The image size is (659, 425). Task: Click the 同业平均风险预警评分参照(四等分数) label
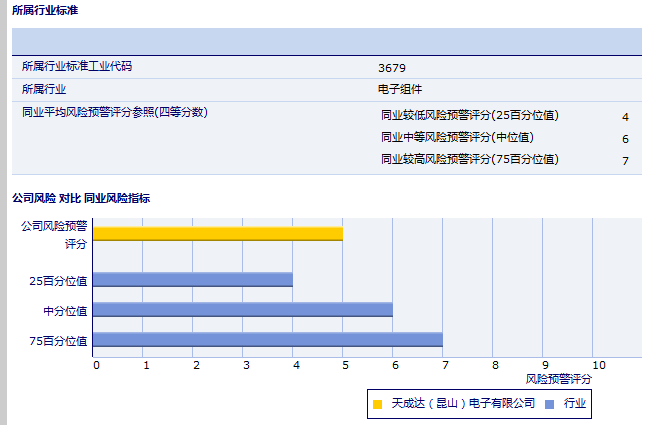pyautogui.click(x=115, y=112)
